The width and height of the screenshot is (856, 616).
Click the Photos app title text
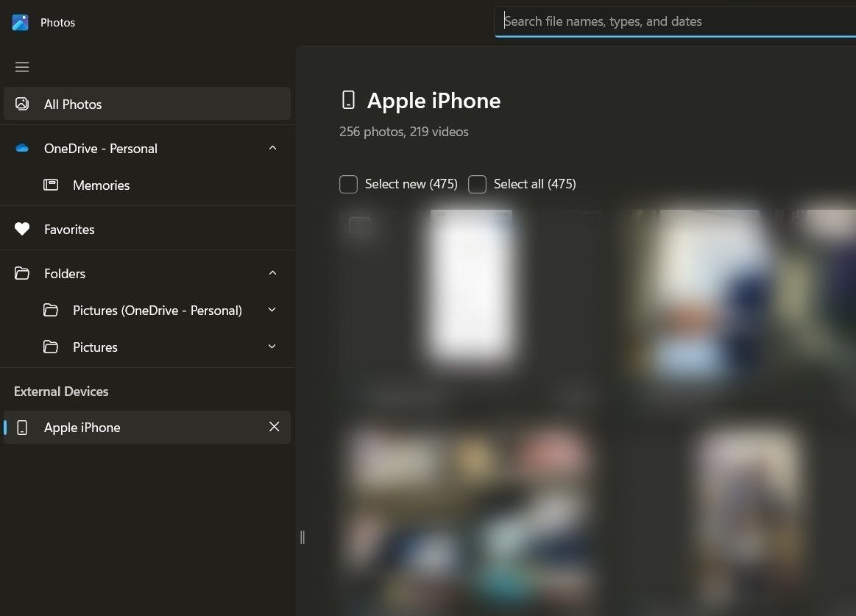coord(58,22)
